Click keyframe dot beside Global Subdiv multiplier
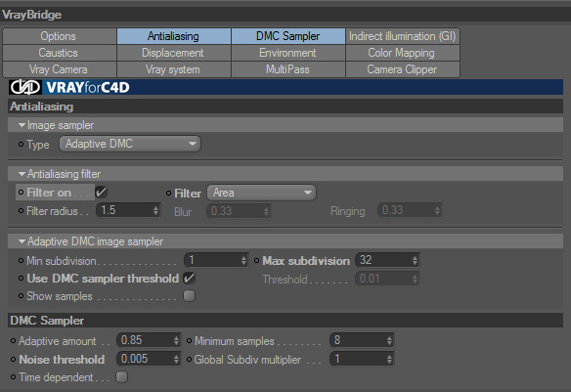The height and width of the screenshot is (392, 571). pyautogui.click(x=189, y=359)
